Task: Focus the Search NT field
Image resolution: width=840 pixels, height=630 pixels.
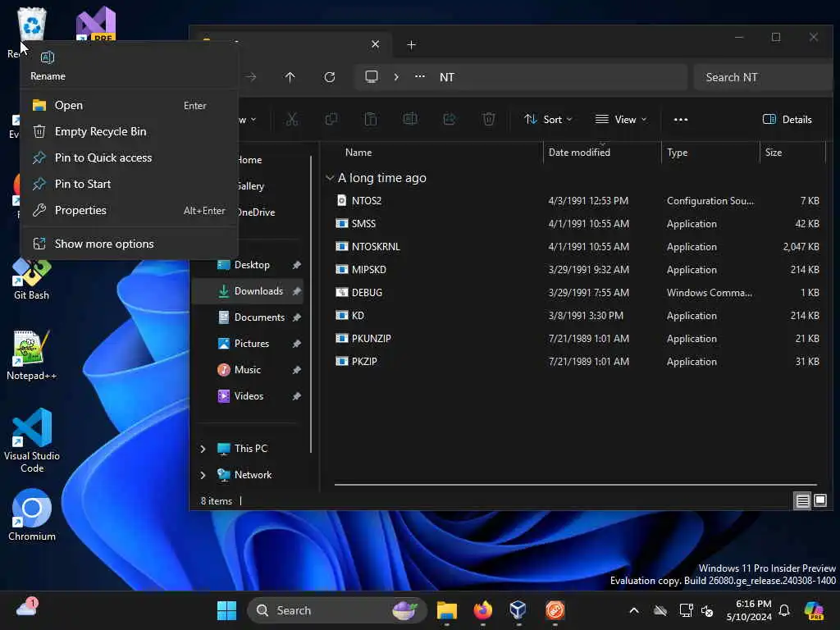Action: (763, 77)
